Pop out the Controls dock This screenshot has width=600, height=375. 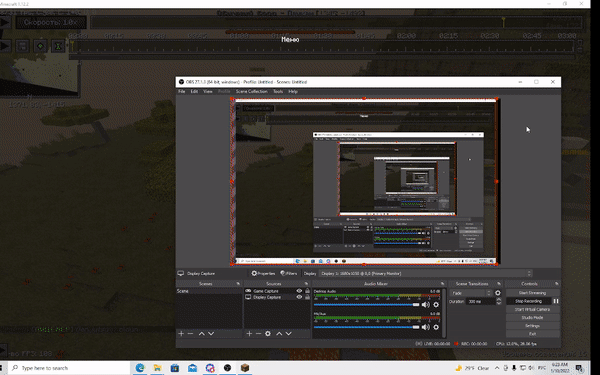pos(556,284)
